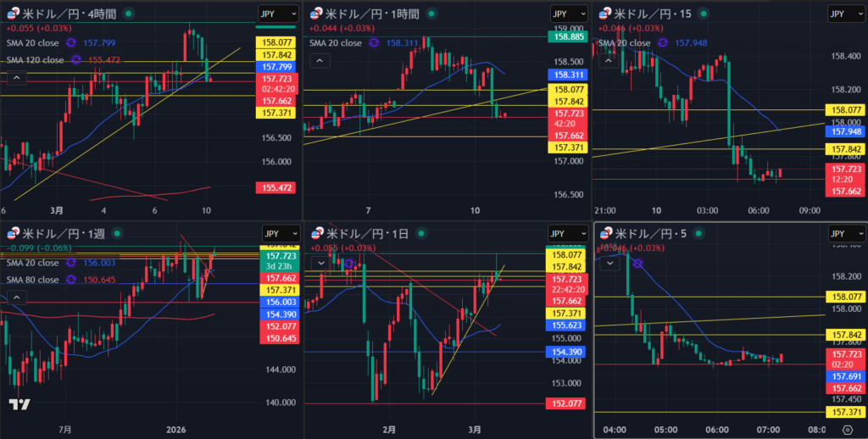The image size is (868, 439).
Task: Click the 158.077 yellow price label on 15-minute chart
Action: (847, 110)
